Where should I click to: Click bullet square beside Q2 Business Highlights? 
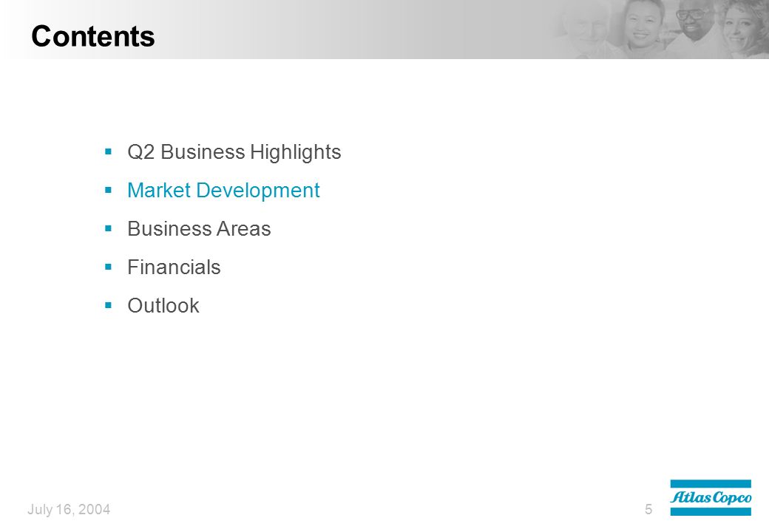click(x=109, y=151)
